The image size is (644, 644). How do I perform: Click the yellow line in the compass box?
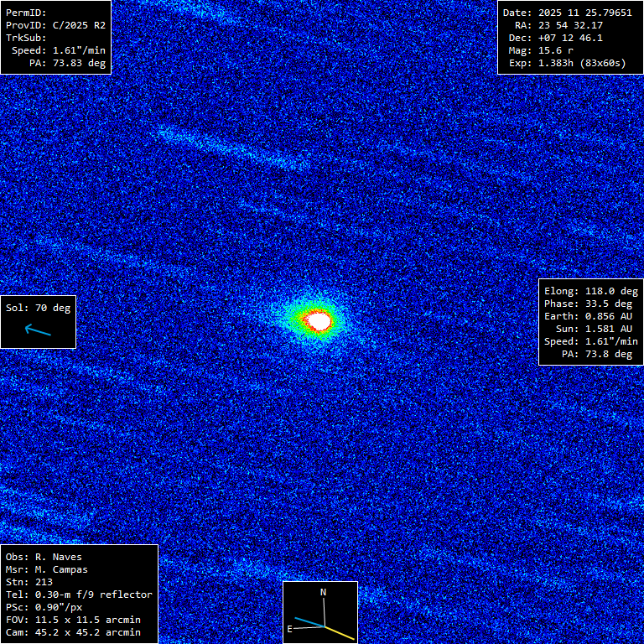point(339,631)
